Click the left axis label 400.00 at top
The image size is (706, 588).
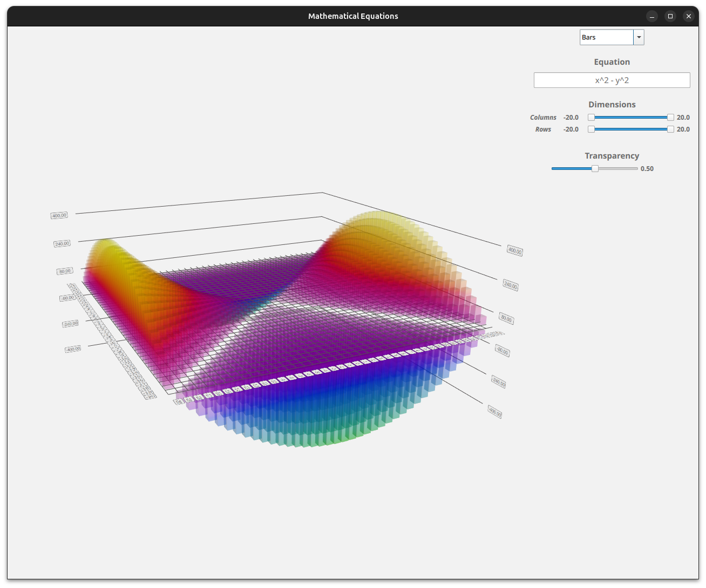[59, 215]
